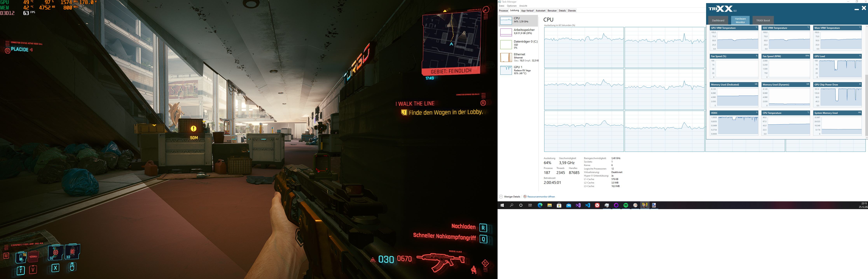Switch to TRIXX Dashboard tab
Image resolution: width=868 pixels, height=279 pixels.
[x=718, y=21]
